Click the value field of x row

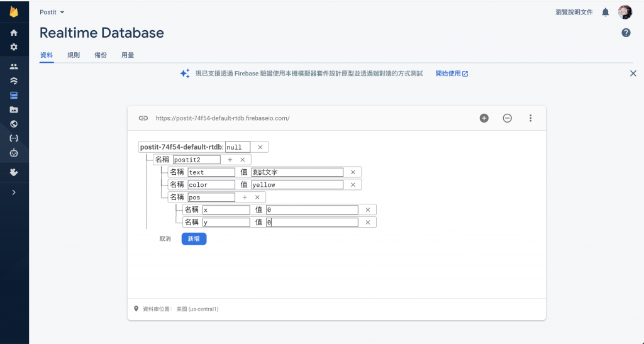click(312, 210)
